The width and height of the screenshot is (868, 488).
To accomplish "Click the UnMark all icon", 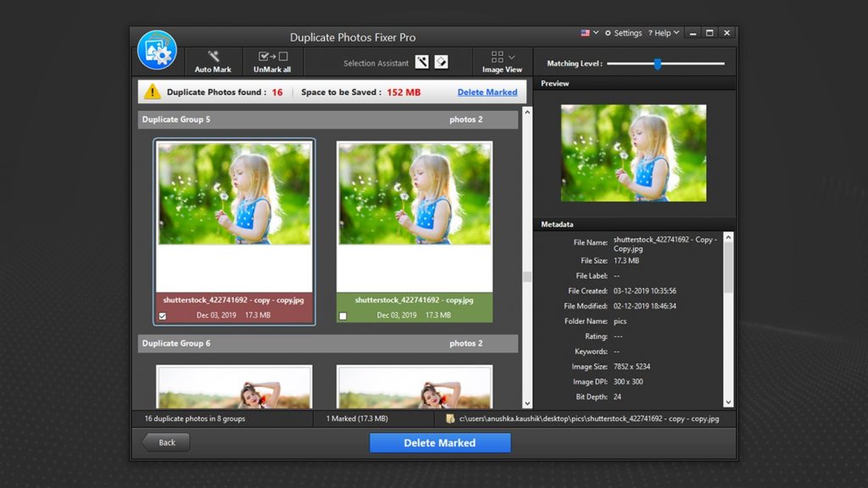I will [x=273, y=56].
